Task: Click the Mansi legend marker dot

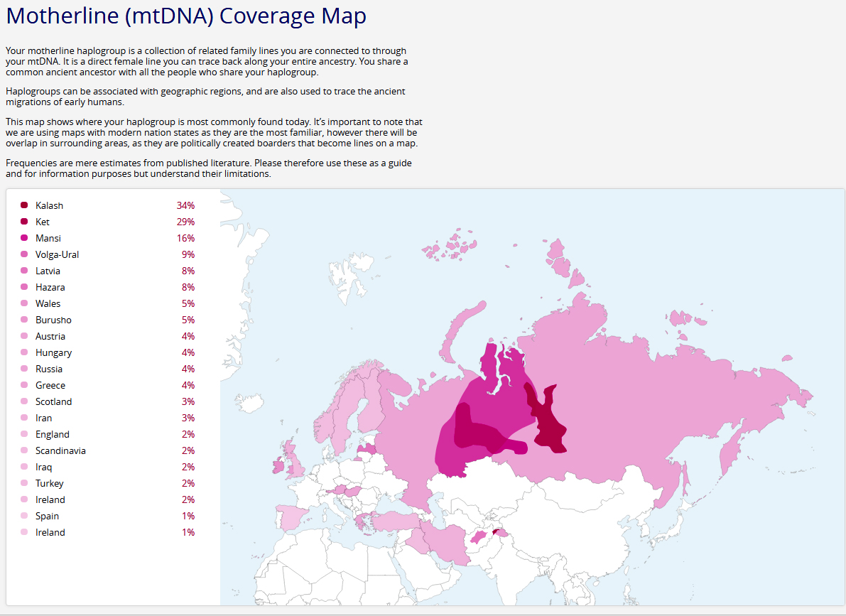Action: 25,238
